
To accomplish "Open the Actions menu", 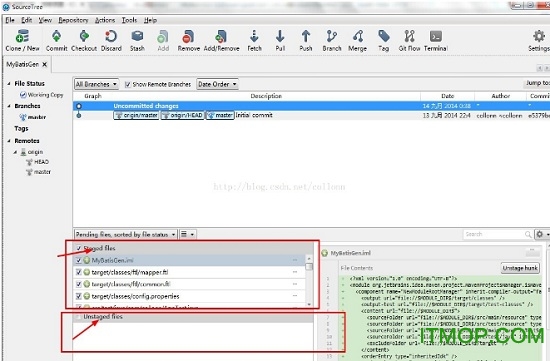I will pos(105,20).
